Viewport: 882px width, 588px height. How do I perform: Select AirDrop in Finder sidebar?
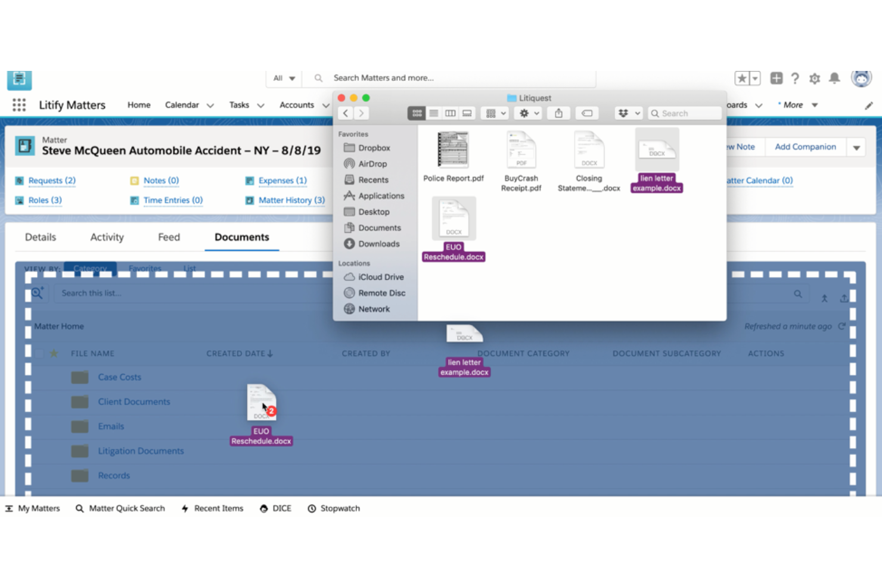pyautogui.click(x=366, y=164)
